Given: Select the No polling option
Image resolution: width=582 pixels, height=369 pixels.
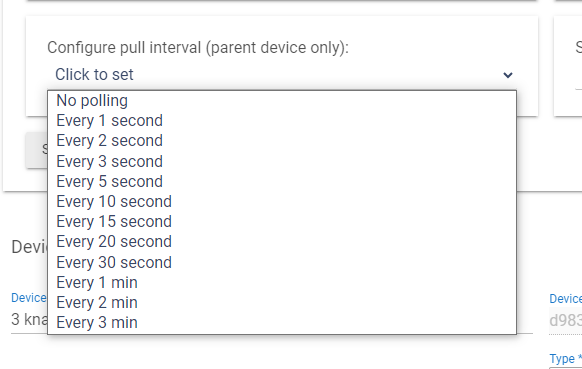Looking at the screenshot, I should click(282, 101).
